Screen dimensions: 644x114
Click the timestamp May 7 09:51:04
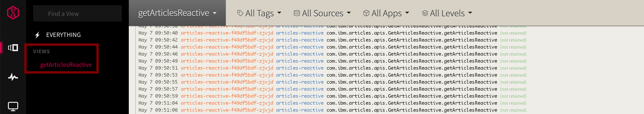coord(158,103)
